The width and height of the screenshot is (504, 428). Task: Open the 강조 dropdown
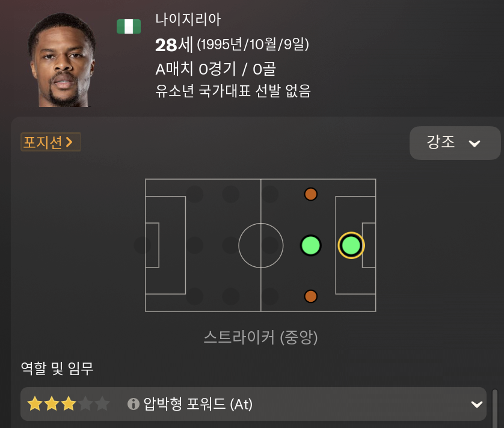point(455,143)
